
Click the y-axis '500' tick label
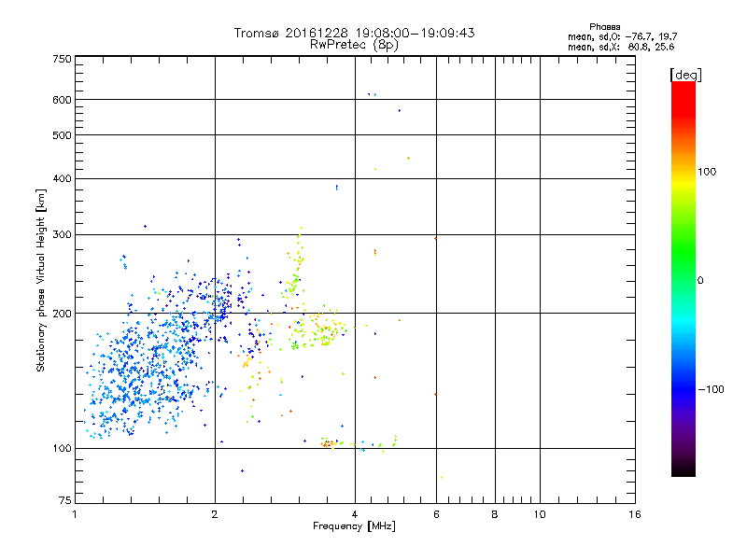coord(62,135)
